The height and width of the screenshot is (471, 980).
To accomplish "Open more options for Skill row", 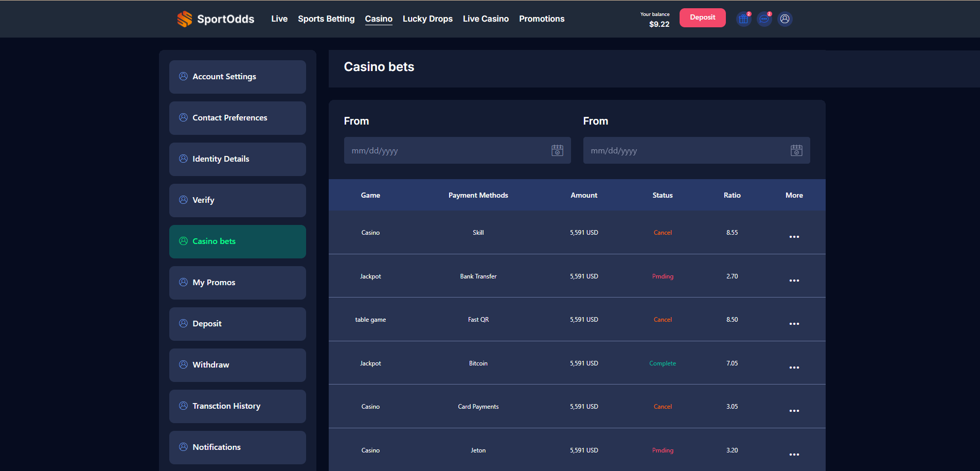I will click(x=794, y=237).
